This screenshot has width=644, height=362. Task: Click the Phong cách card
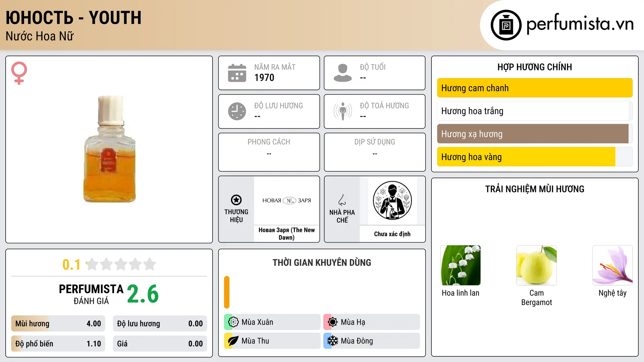coord(269,152)
